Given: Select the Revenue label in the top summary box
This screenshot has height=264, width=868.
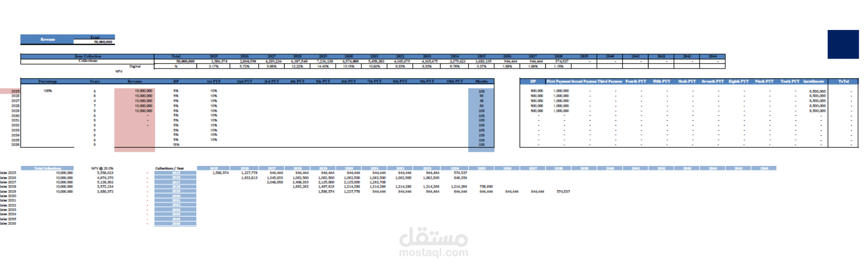Looking at the screenshot, I should (x=48, y=39).
